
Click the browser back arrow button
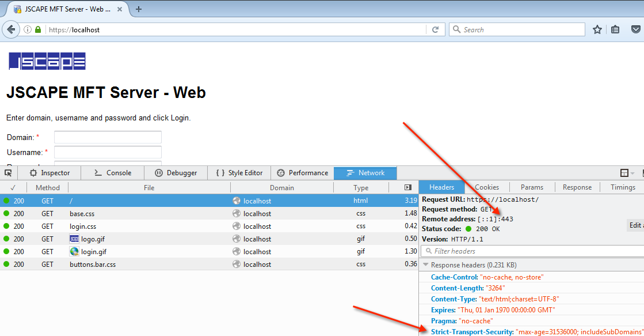tap(11, 29)
